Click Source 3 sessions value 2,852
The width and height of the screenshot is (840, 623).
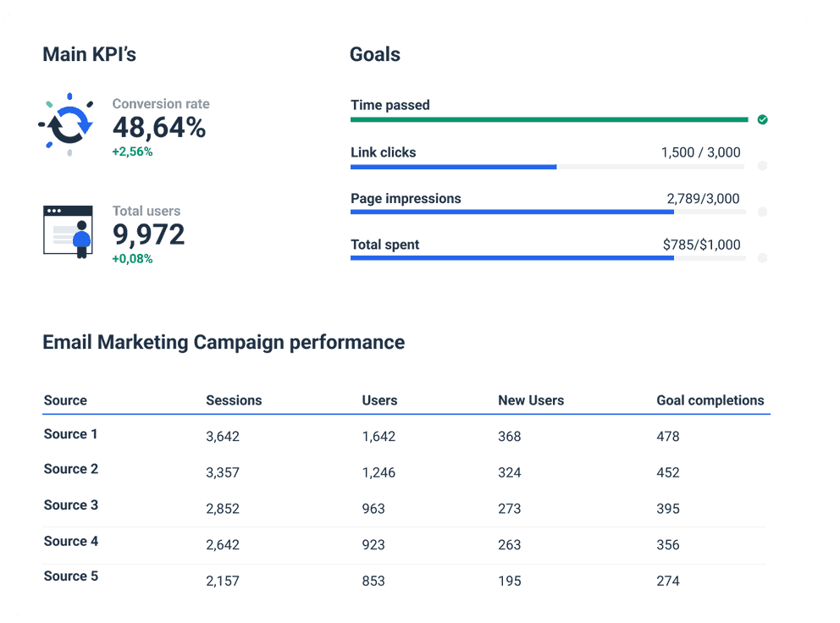(223, 509)
